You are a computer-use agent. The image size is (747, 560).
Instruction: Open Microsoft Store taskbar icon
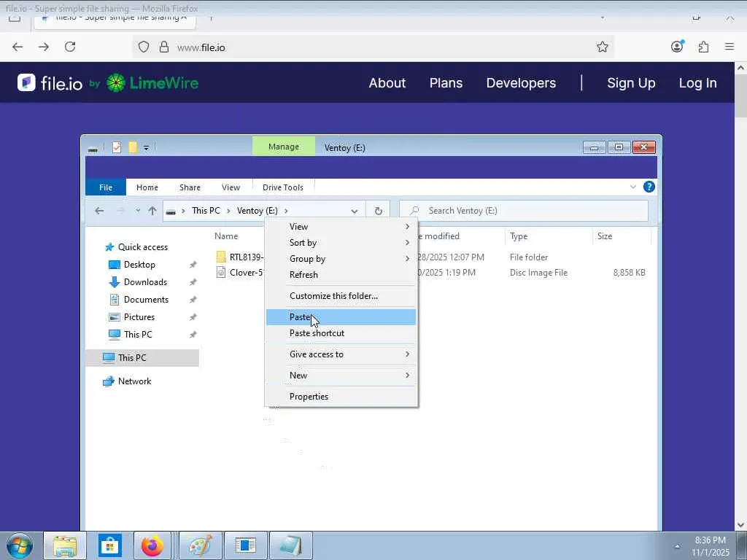(x=110, y=545)
